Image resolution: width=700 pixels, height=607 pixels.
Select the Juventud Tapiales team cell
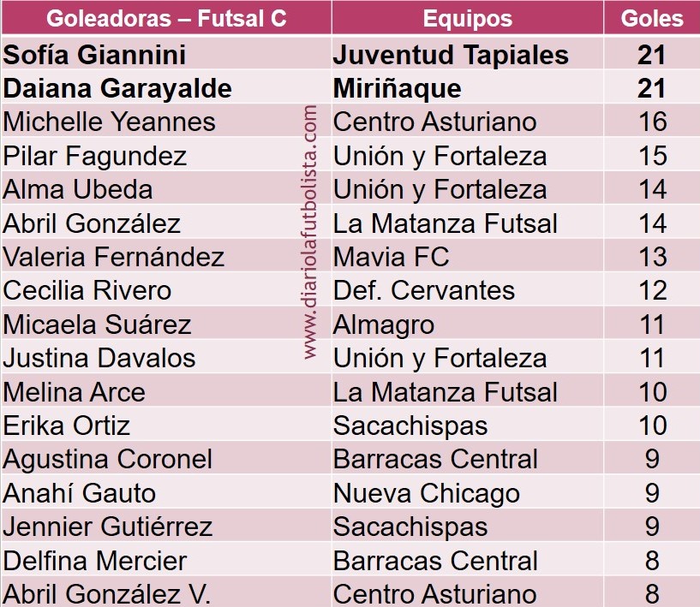click(468, 54)
